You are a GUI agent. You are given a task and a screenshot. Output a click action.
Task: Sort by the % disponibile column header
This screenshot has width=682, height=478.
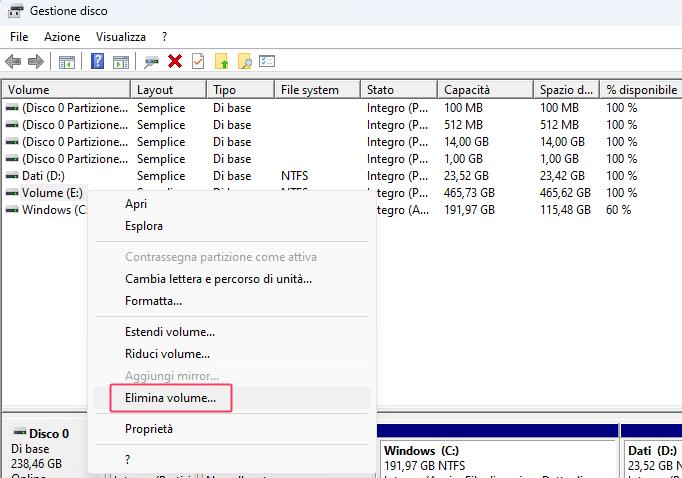tap(641, 90)
